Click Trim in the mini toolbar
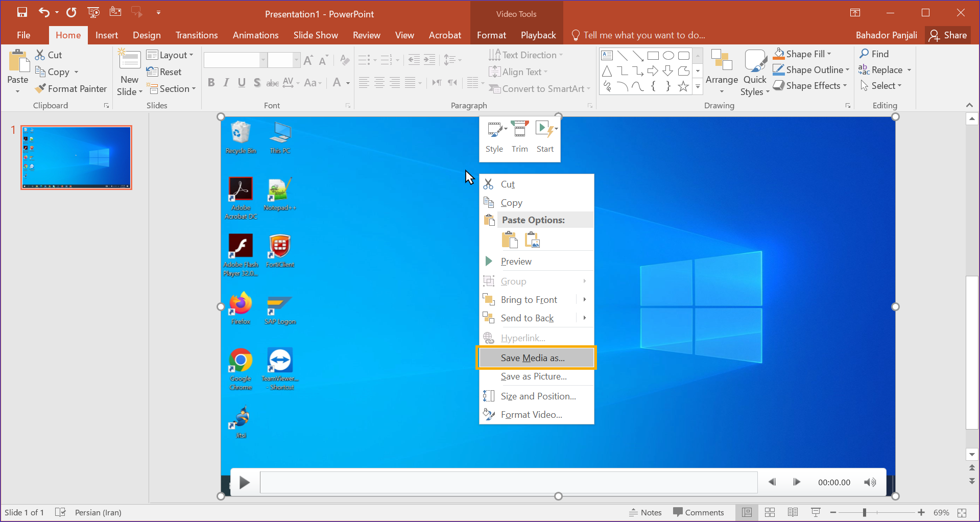This screenshot has width=980, height=522. (519, 137)
